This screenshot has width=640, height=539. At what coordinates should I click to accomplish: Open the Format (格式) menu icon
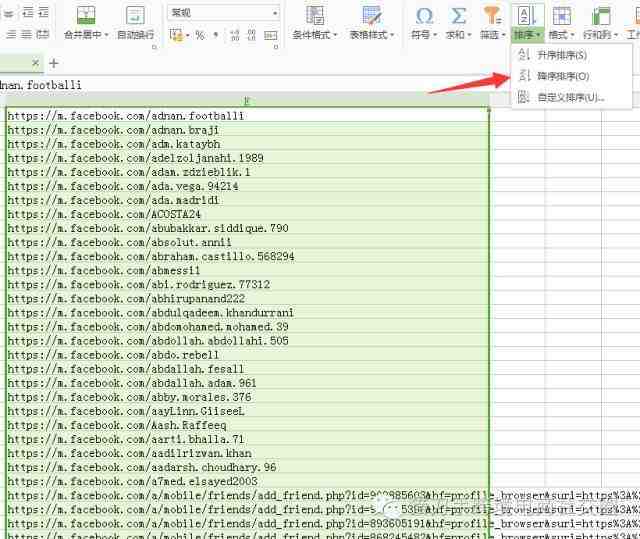click(562, 16)
